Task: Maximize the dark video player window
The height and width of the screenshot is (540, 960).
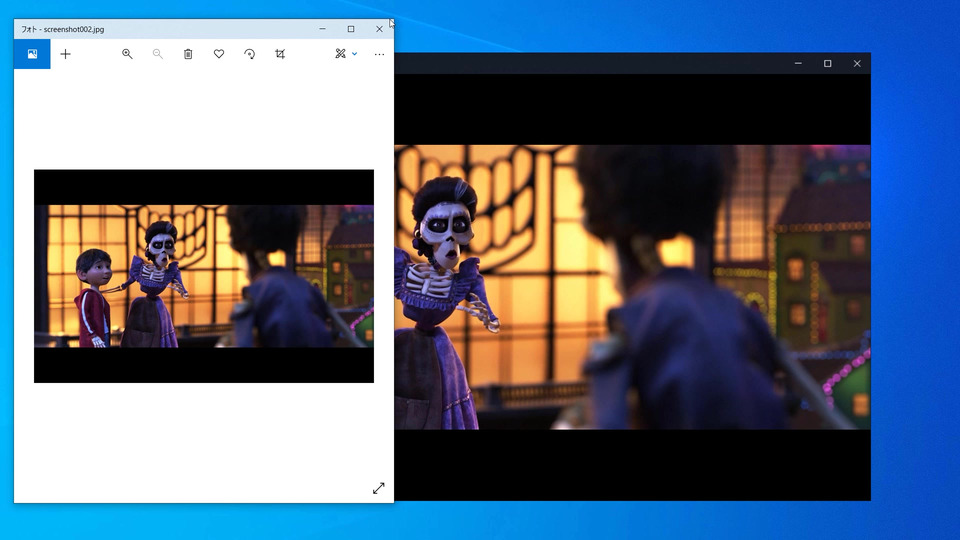Action: tap(828, 63)
